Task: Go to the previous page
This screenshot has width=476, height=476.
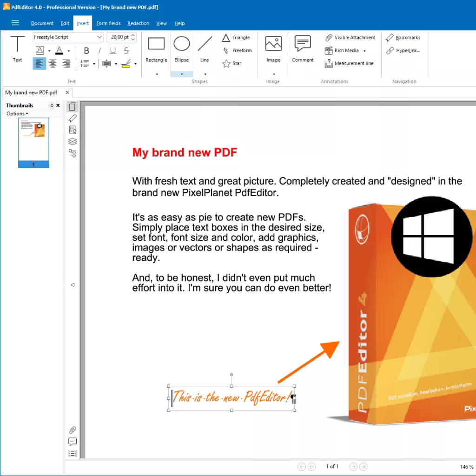Action: [311, 466]
